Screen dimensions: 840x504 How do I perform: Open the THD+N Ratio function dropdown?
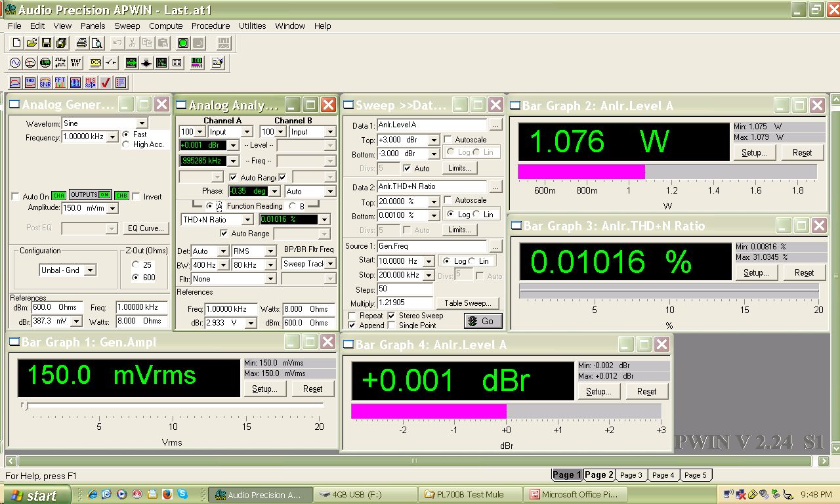coord(247,220)
